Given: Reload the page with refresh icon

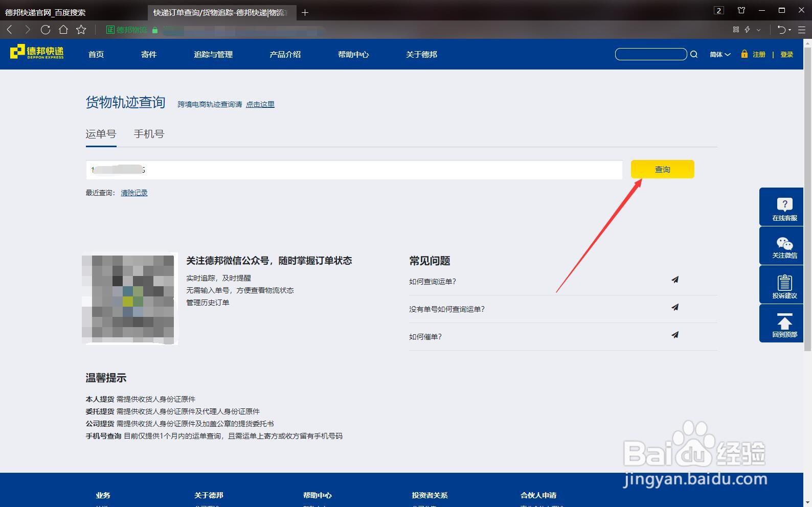Looking at the screenshot, I should point(46,30).
